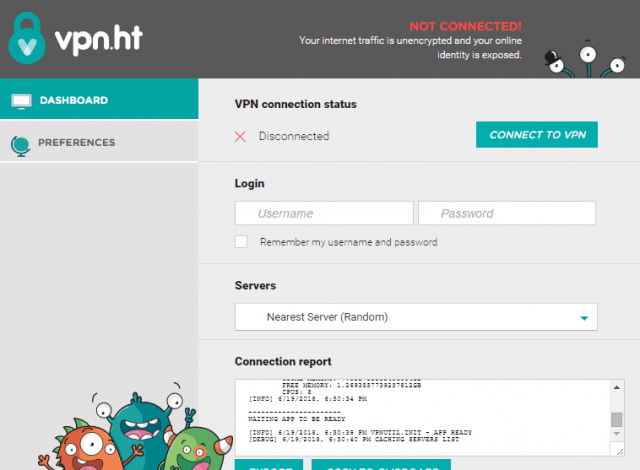Focus the Password input field
Image resolution: width=640 pixels, height=470 pixels.
(507, 213)
